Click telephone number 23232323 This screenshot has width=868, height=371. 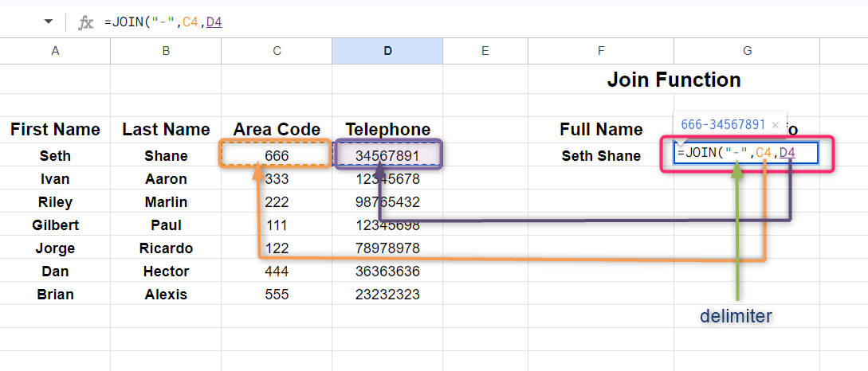(x=387, y=295)
